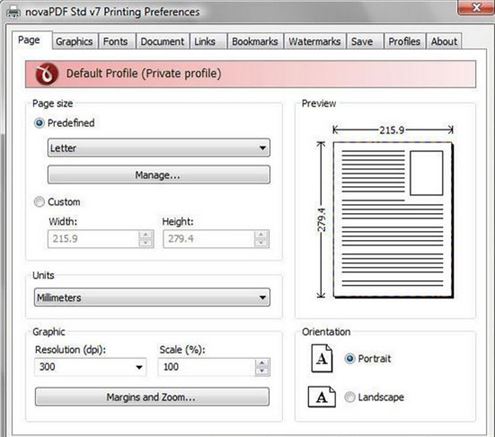Click the Margins and Zoom... button

[x=152, y=397]
